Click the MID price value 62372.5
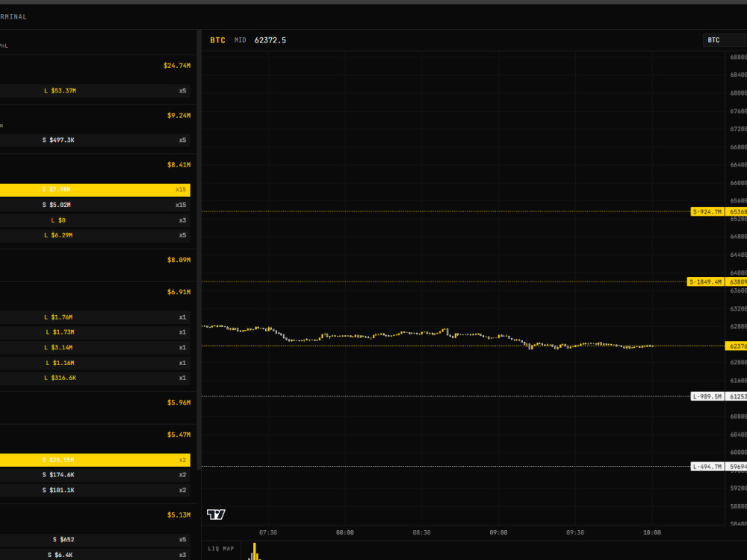 (x=270, y=40)
